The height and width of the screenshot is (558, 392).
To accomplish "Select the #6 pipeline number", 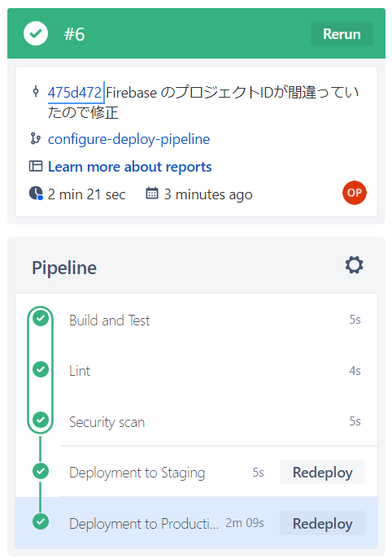I will tap(74, 34).
